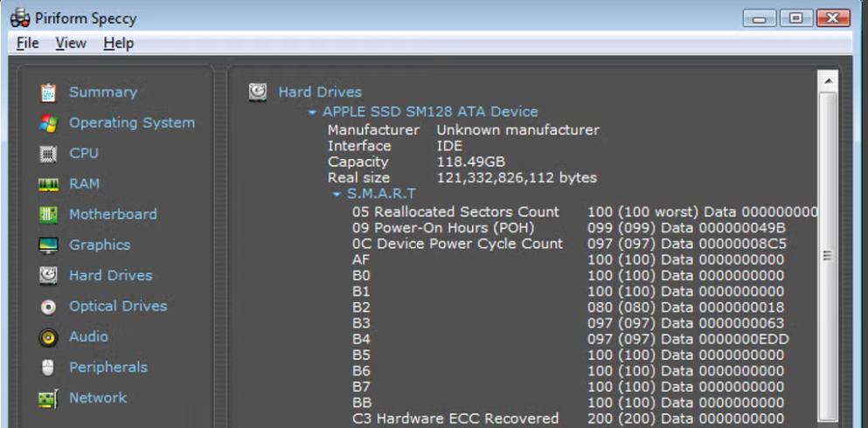Select the BB attribute row
The height and width of the screenshot is (428, 868).
[x=568, y=403]
